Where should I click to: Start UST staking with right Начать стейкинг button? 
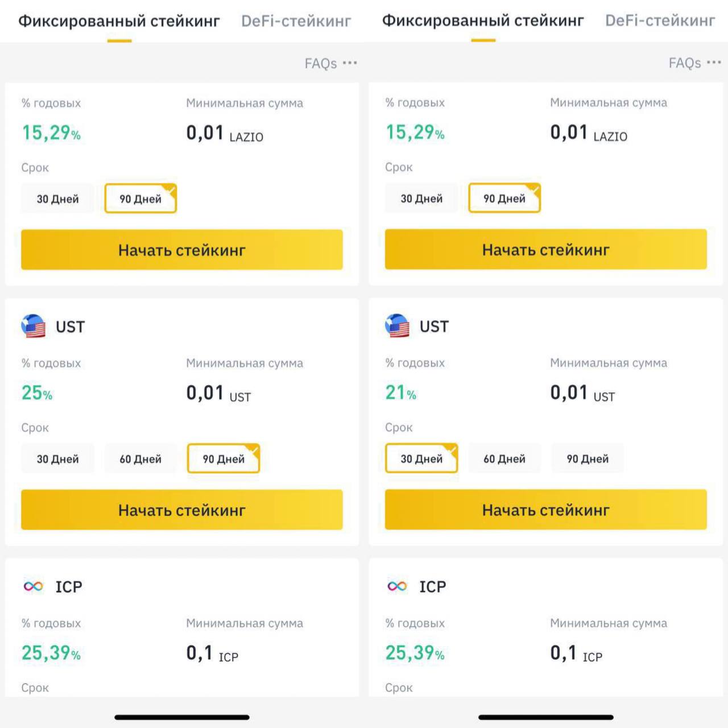point(546,510)
